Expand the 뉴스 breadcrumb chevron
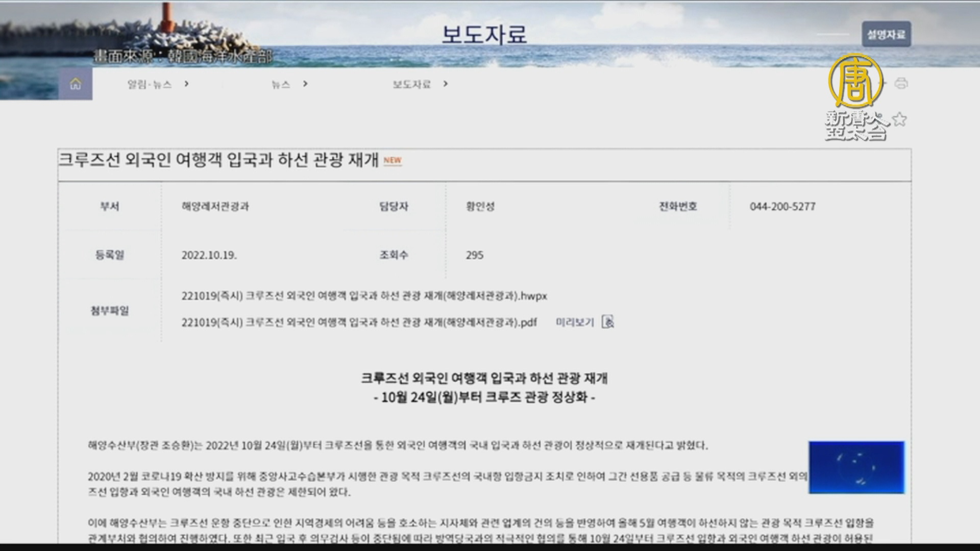Viewport: 980px width, 551px height. [305, 84]
